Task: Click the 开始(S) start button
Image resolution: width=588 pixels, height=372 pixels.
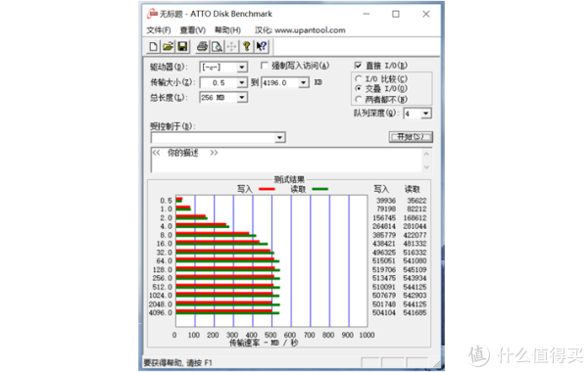Action: click(411, 137)
